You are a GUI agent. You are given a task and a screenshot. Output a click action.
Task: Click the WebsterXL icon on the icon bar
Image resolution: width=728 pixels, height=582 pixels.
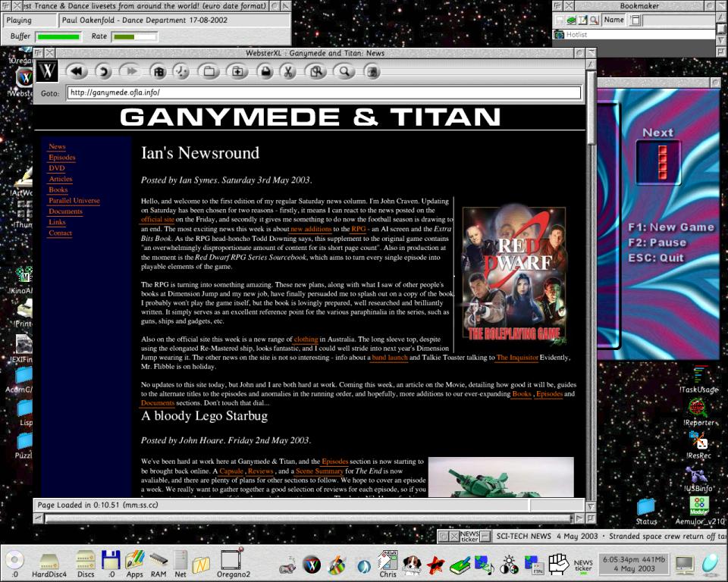(x=312, y=565)
